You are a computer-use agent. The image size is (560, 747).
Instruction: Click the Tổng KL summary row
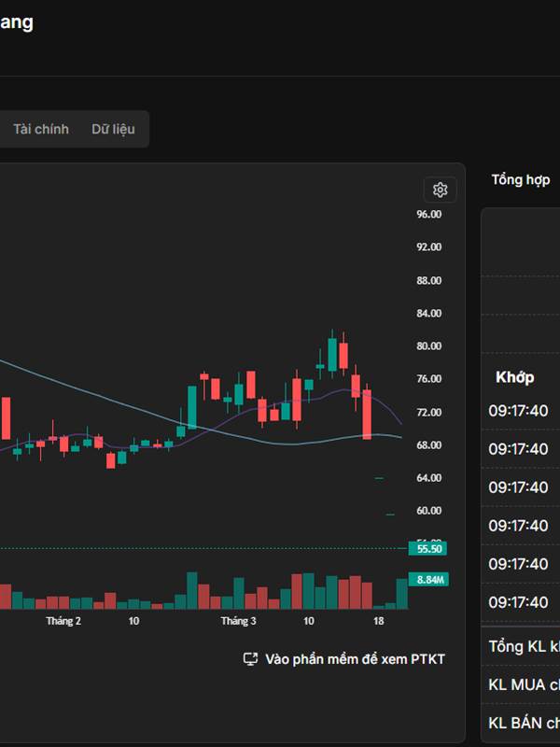pos(523,646)
